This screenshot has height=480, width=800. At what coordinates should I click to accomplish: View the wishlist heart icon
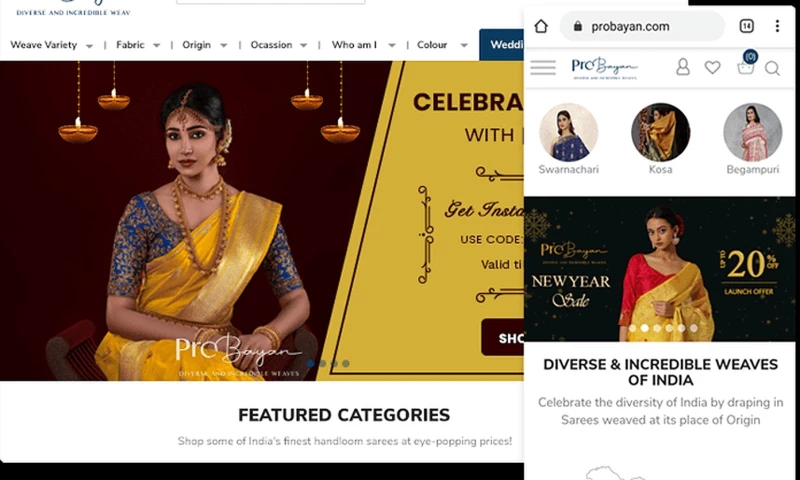(712, 67)
